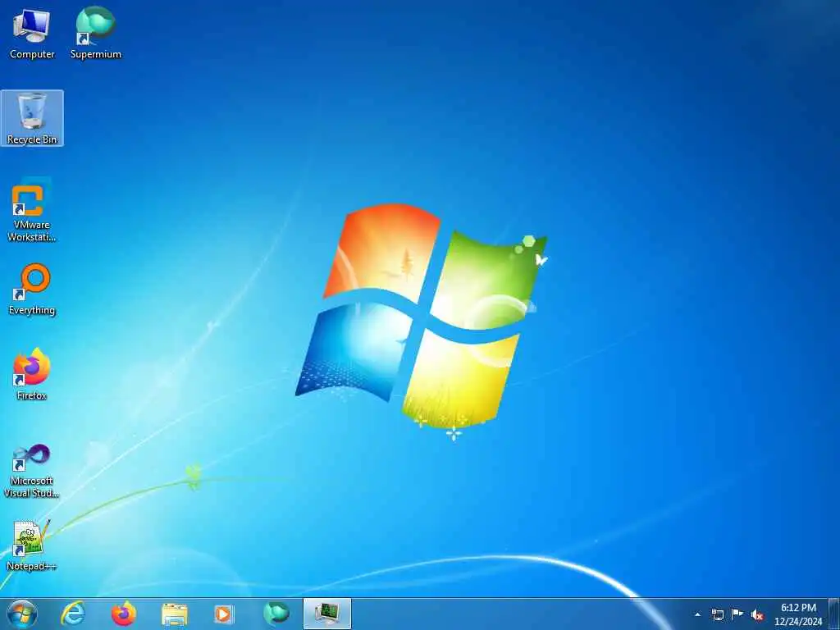Screen dimensions: 840x630
Task: Open the network status tray icon
Action: [x=718, y=614]
